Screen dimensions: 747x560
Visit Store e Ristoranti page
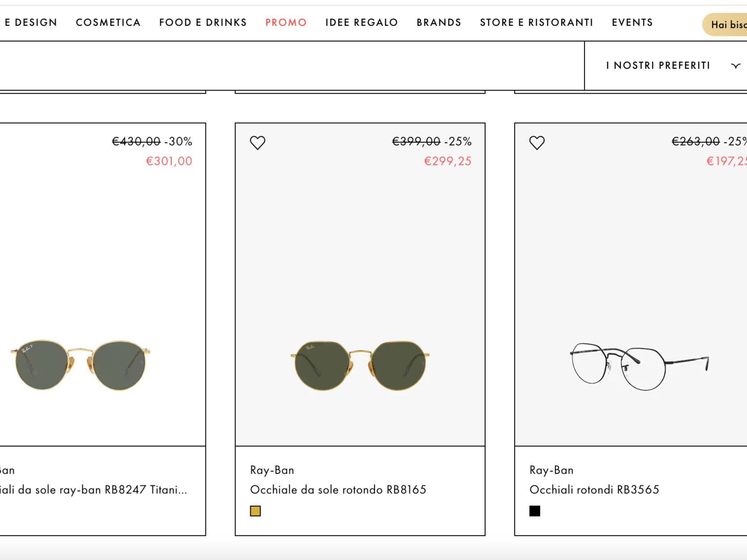[x=537, y=22]
